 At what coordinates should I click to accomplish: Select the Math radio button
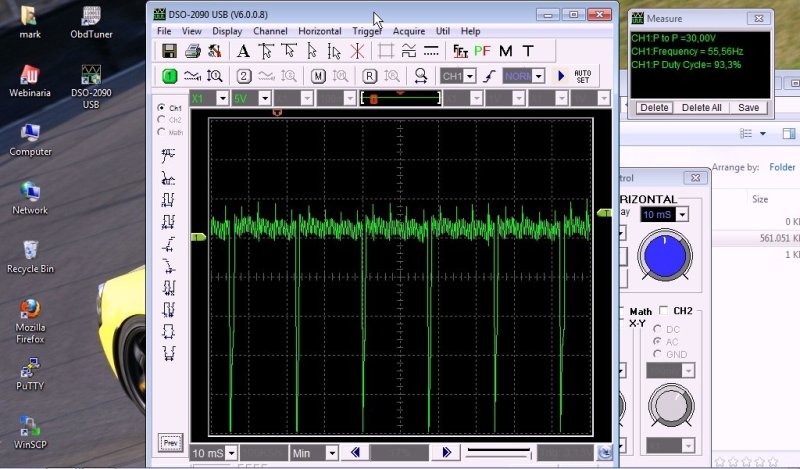pos(161,132)
